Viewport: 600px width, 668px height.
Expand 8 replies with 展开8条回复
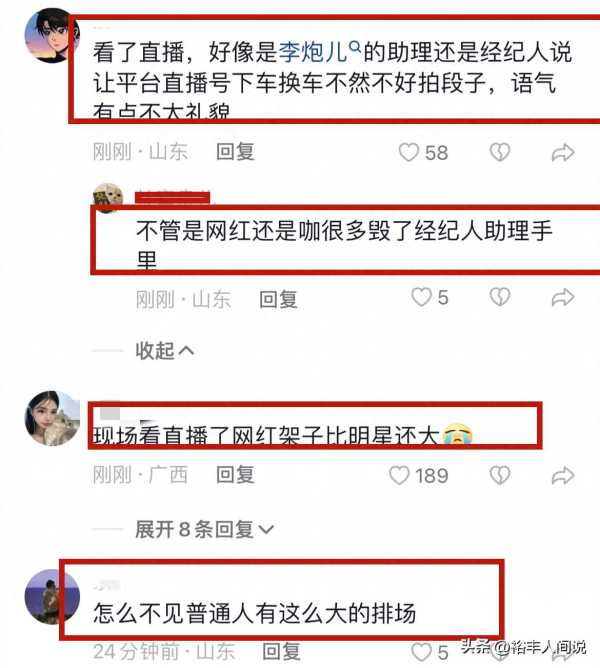tap(204, 530)
